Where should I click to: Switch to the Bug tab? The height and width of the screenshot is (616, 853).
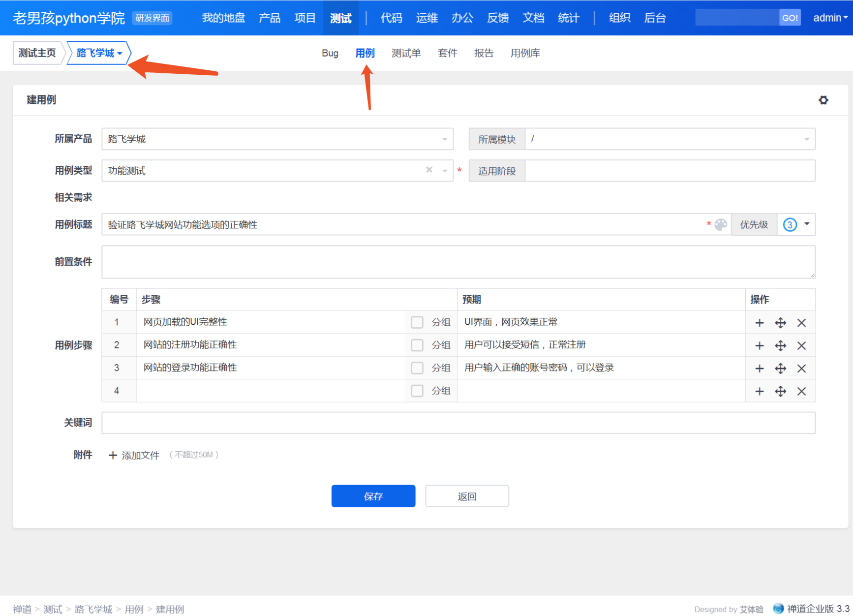330,53
